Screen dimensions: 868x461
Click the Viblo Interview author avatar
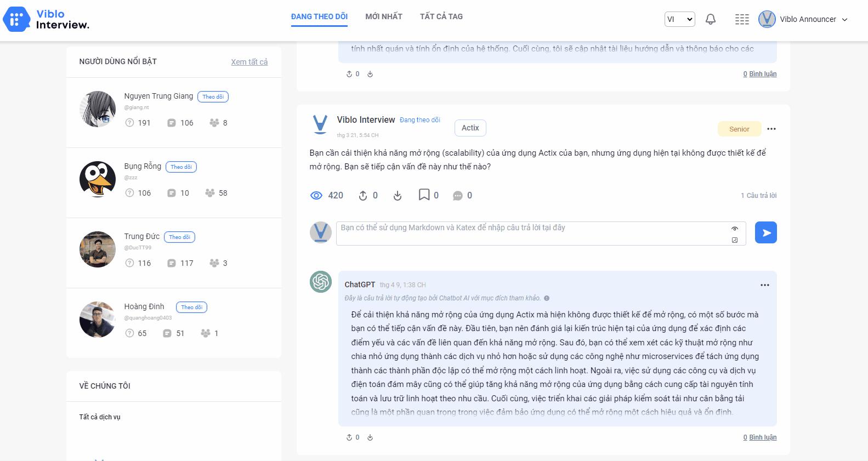(320, 124)
